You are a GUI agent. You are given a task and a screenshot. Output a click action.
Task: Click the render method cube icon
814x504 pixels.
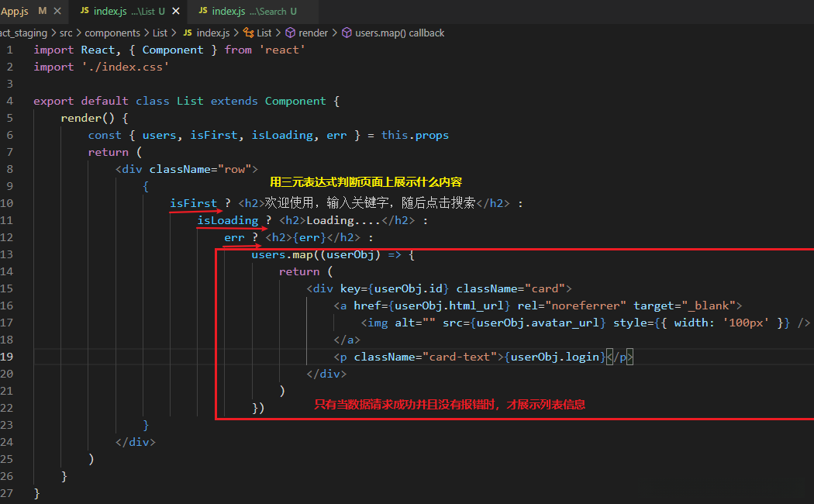pyautogui.click(x=290, y=33)
